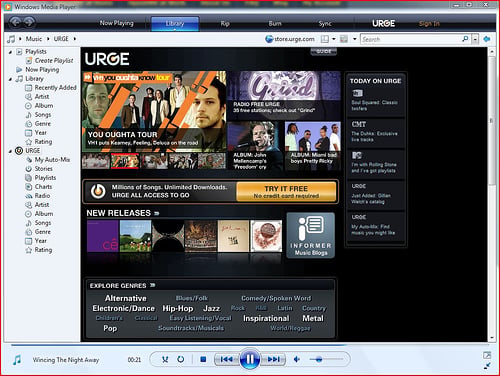Click the now-playing music note icon

point(16,359)
